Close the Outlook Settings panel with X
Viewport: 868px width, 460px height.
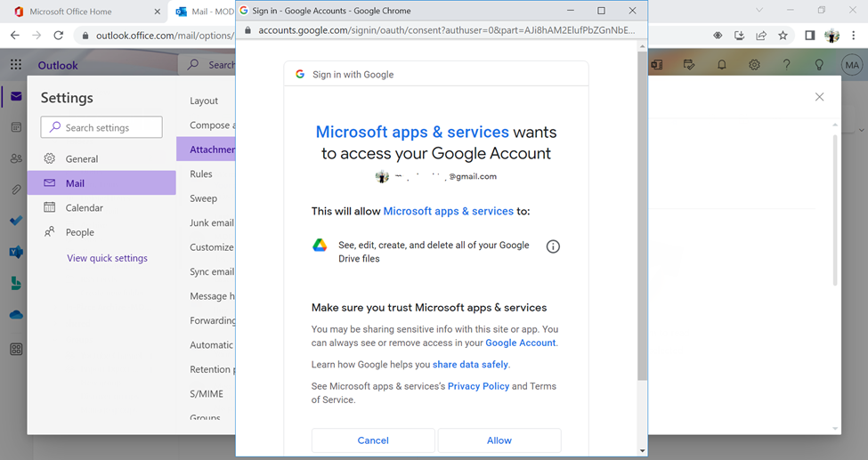(819, 97)
